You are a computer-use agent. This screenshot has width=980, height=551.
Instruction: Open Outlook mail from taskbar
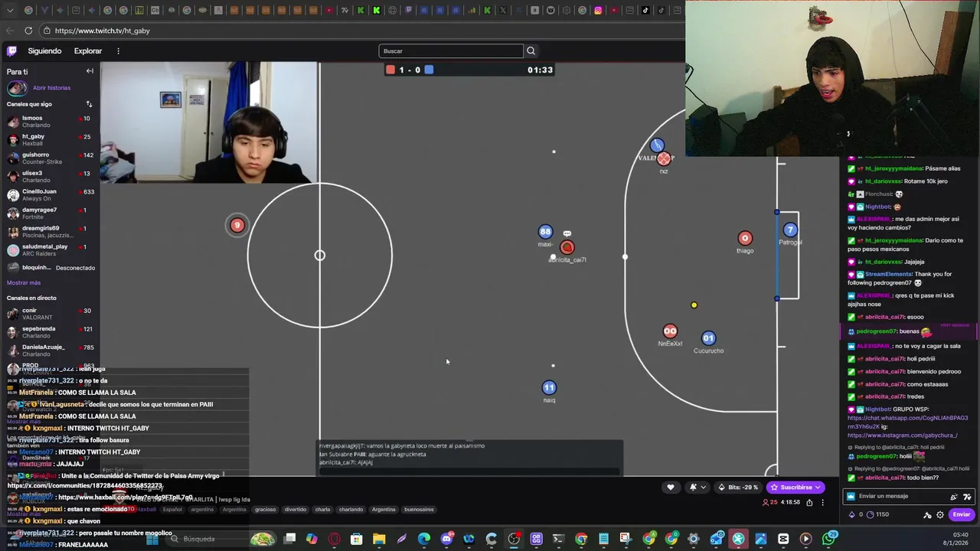716,539
